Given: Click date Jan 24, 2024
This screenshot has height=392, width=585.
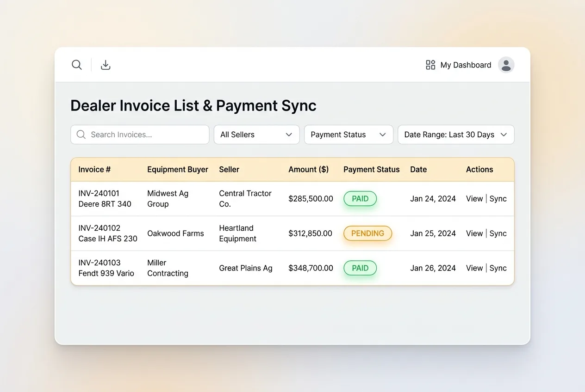Looking at the screenshot, I should click(433, 199).
